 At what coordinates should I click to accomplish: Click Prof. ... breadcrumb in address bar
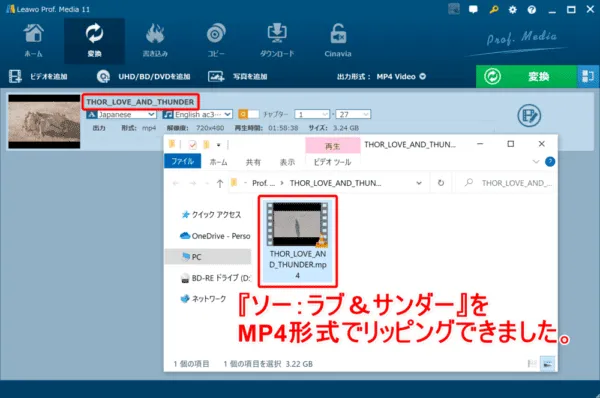(263, 183)
